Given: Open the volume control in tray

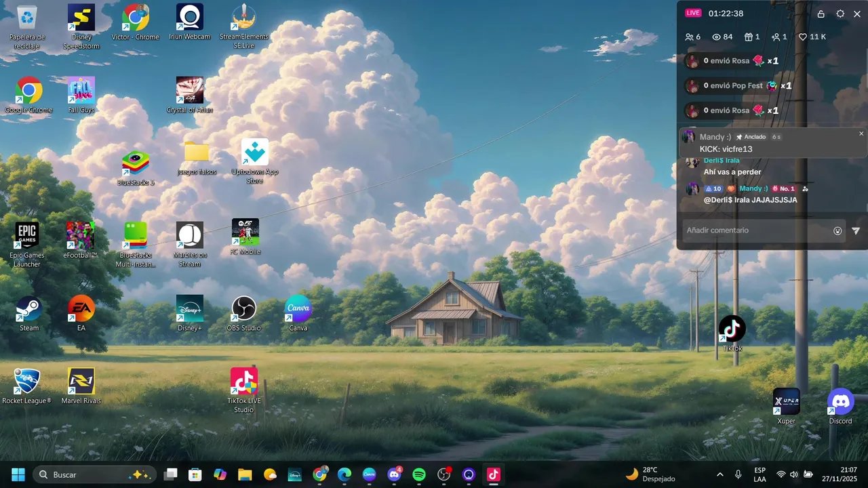Looking at the screenshot, I should tap(794, 474).
